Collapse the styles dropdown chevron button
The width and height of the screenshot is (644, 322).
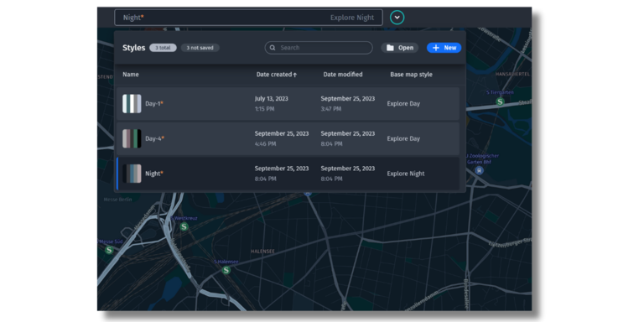(x=397, y=18)
